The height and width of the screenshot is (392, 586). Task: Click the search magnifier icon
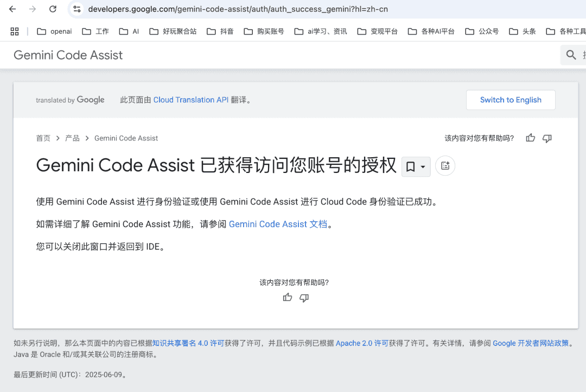pos(571,55)
